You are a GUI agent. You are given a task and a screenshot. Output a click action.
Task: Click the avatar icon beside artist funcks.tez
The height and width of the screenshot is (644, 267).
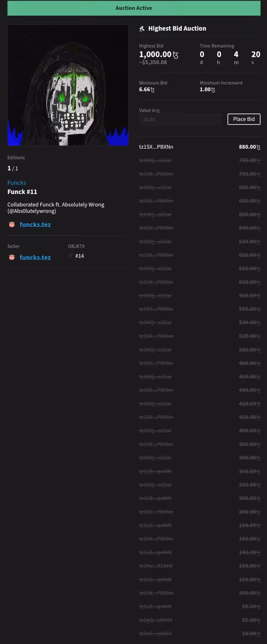click(12, 225)
